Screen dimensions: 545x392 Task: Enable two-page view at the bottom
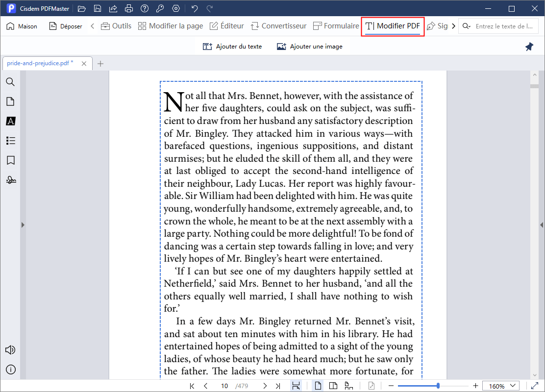[333, 386]
